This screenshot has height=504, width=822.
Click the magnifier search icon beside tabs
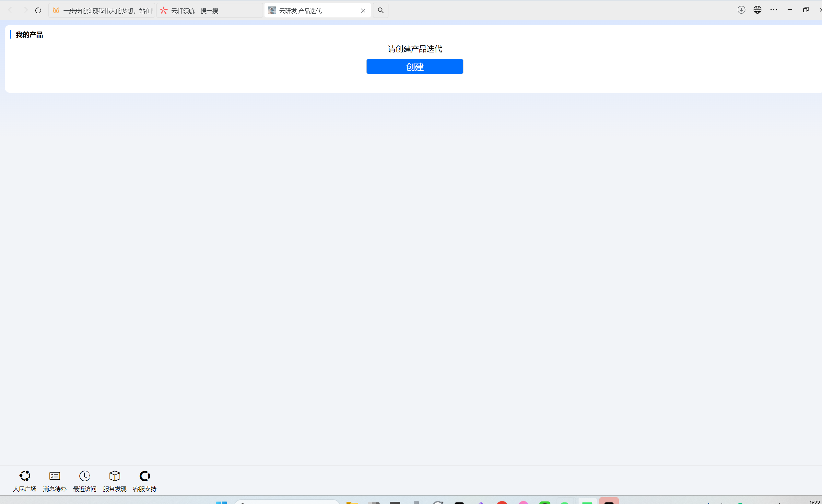pos(381,10)
